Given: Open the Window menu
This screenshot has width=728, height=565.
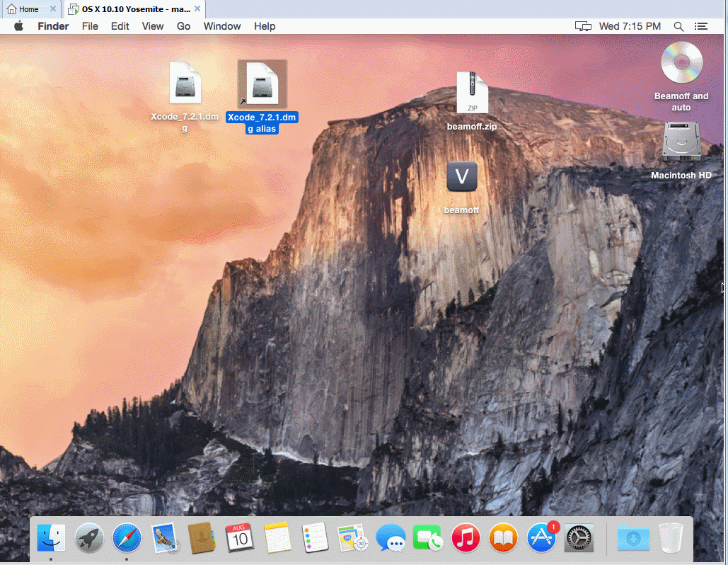Looking at the screenshot, I should (x=222, y=26).
